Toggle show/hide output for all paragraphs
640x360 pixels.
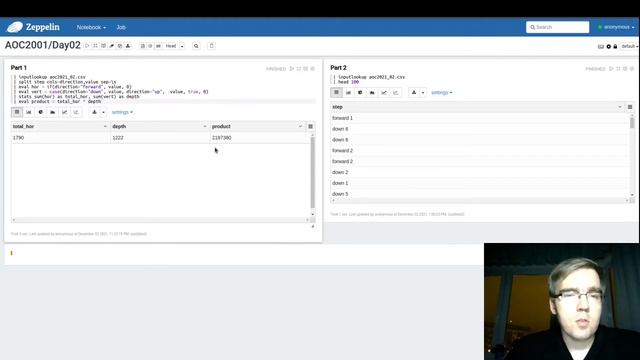103,46
